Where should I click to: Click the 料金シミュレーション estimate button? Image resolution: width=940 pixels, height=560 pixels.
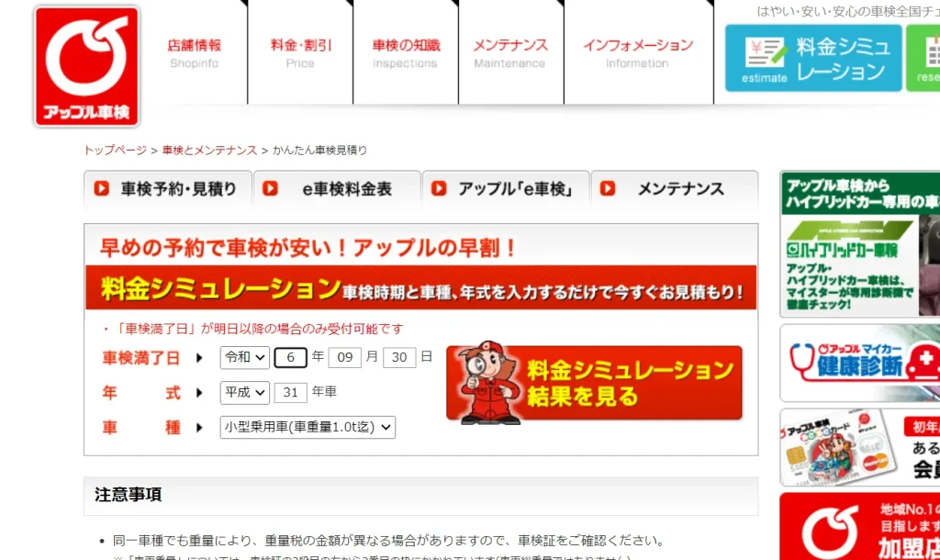pyautogui.click(x=813, y=58)
